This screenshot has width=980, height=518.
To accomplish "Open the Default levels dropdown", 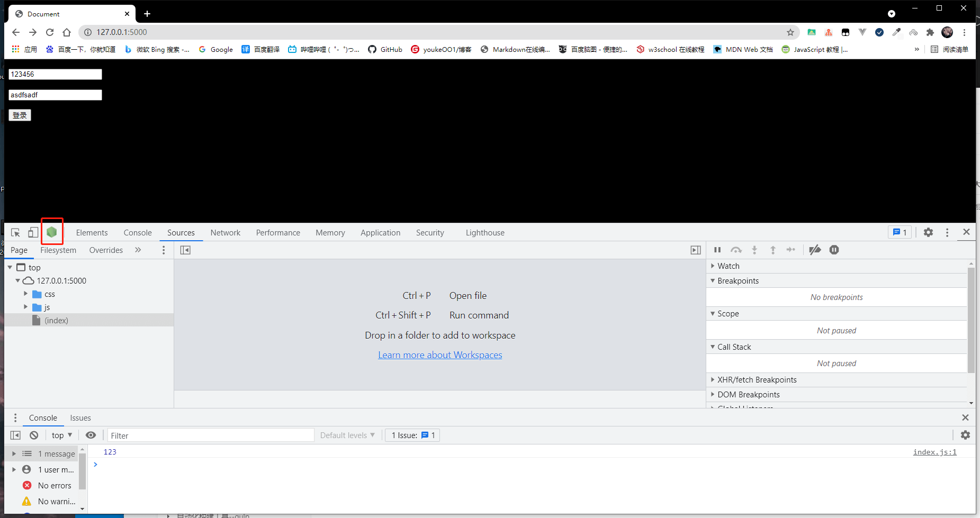I will click(347, 435).
